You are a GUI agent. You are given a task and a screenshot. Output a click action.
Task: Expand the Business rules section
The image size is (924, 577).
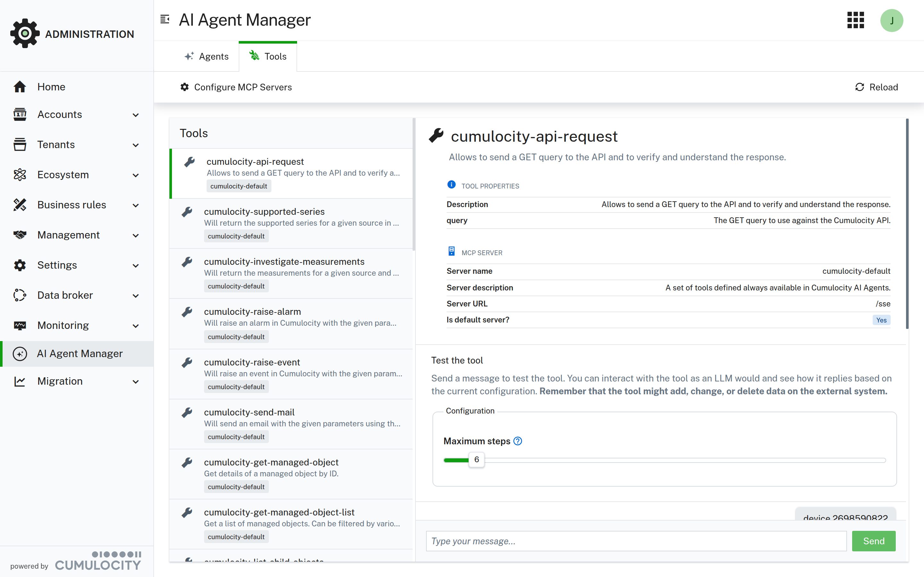(x=135, y=205)
